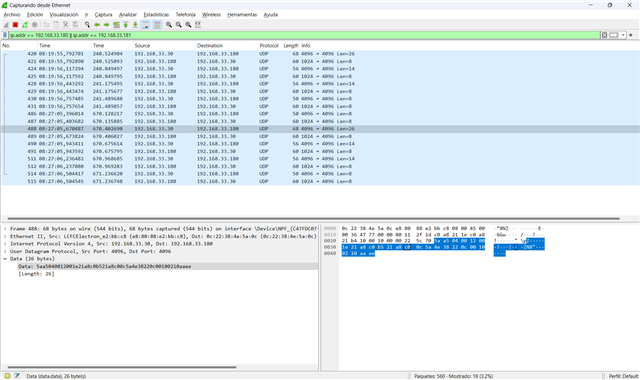
Task: Click the Perfil: Default status entry
Action: coord(623,376)
